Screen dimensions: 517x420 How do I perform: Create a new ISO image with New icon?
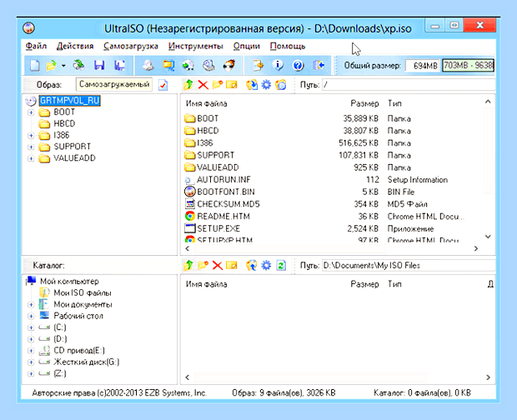click(35, 65)
